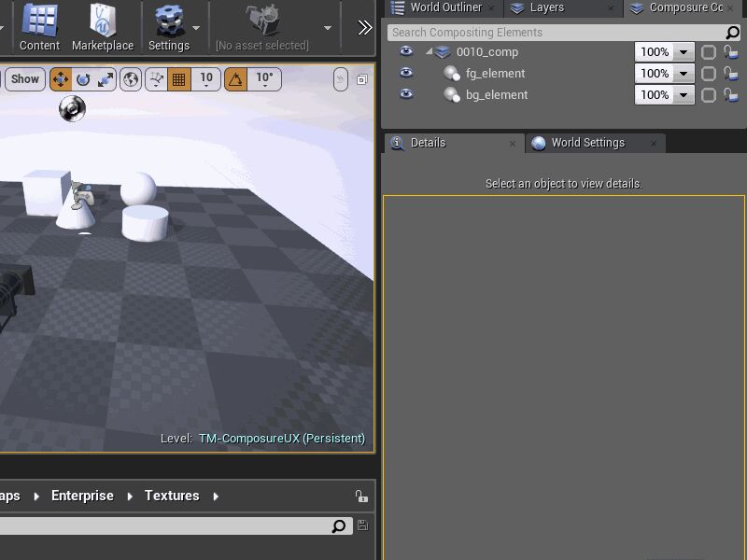Toggle rotation snapping in viewport
Image resolution: width=747 pixels, height=560 pixels.
pyautogui.click(x=236, y=79)
